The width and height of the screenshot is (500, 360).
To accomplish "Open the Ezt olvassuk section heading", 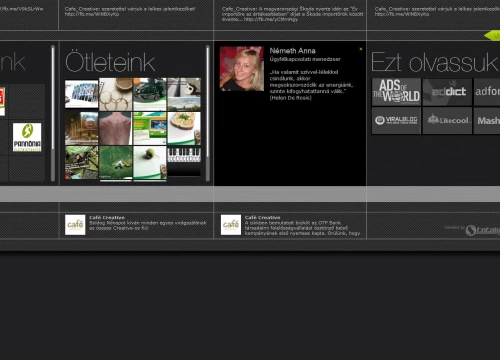I will coord(435,62).
